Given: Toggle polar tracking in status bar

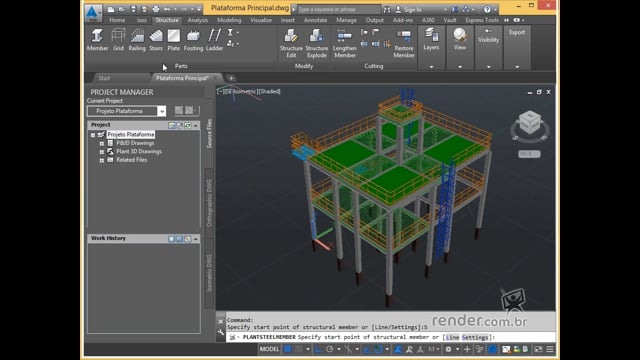Looking at the screenshot, I should click(x=330, y=349).
